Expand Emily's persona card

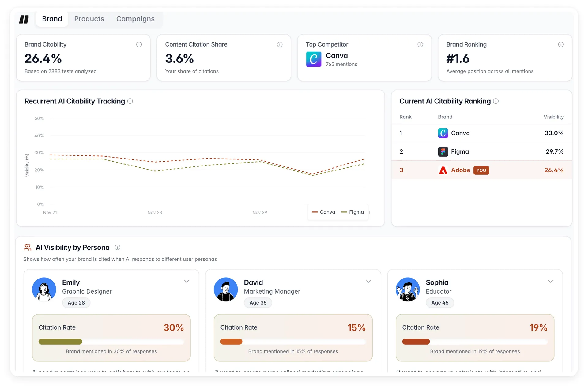pyautogui.click(x=187, y=281)
